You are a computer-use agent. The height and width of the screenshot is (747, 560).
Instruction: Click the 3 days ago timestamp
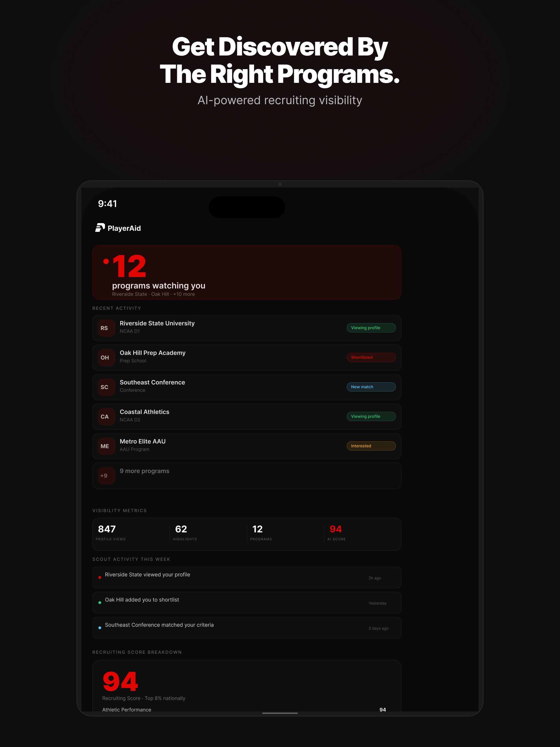[378, 628]
